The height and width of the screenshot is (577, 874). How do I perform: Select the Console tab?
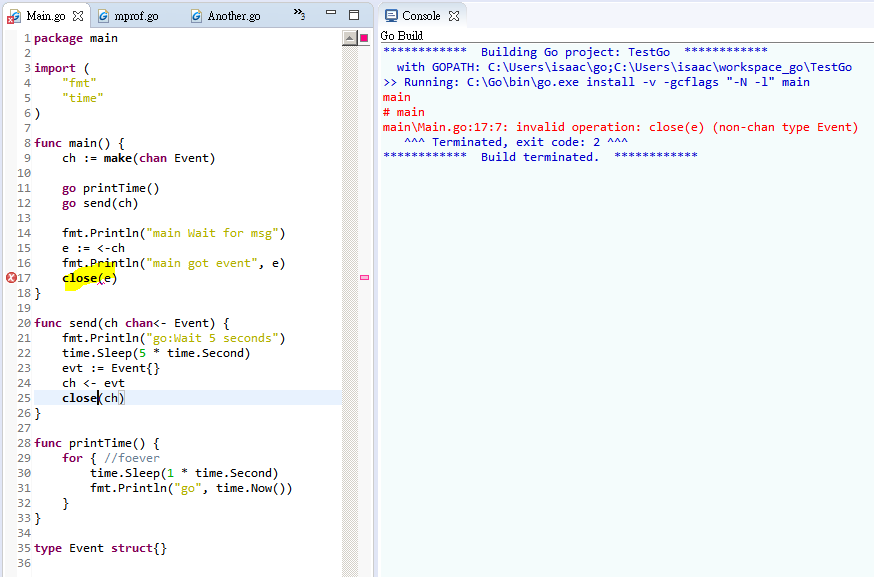(x=421, y=16)
